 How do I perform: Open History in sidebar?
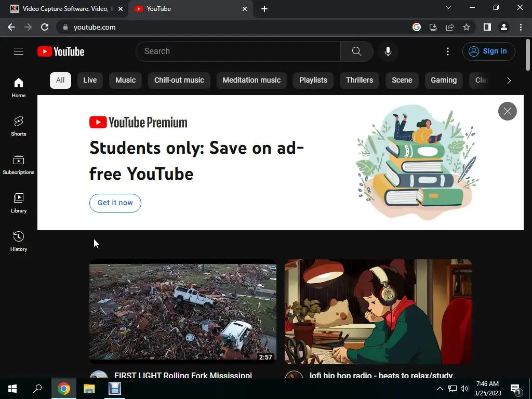pyautogui.click(x=19, y=241)
